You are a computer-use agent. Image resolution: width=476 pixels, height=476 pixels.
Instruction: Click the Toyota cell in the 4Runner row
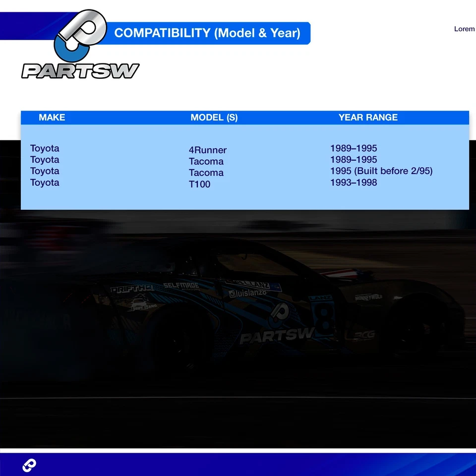(x=45, y=148)
